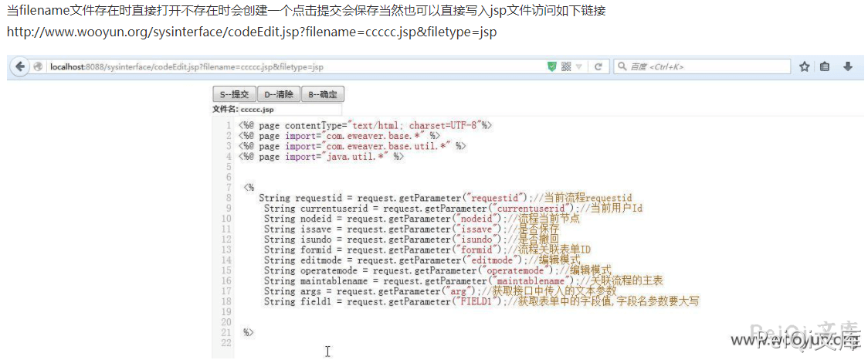Open the downloads arrow icon

pyautogui.click(x=847, y=67)
